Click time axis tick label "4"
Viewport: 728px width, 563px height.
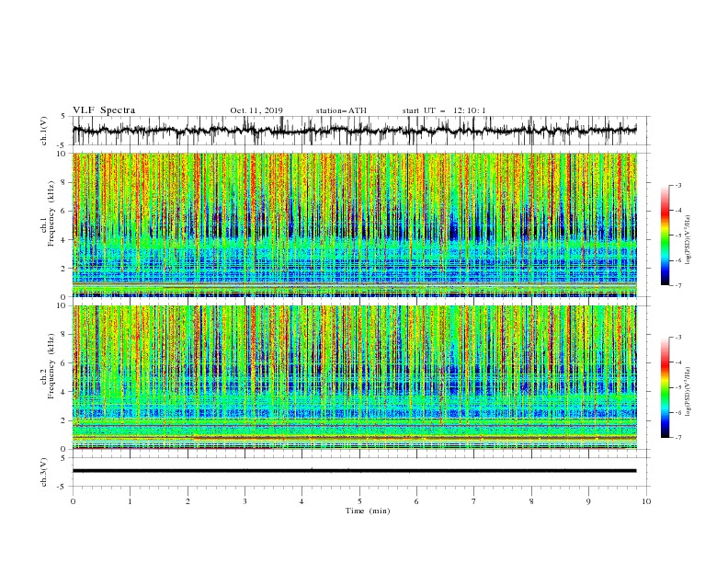301,501
